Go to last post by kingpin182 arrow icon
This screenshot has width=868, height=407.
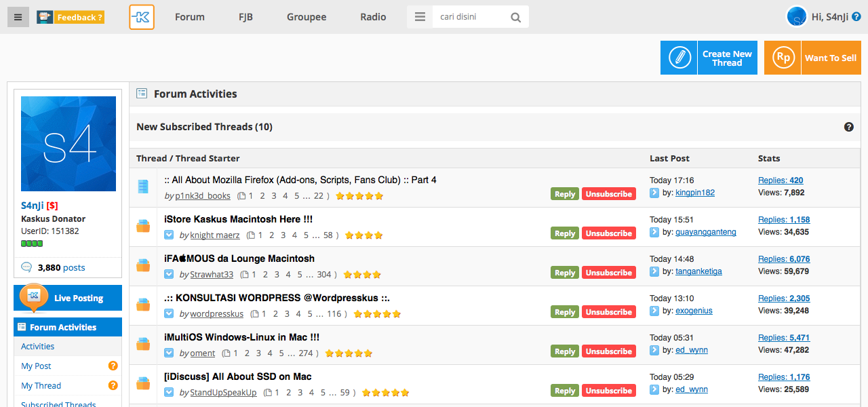654,193
